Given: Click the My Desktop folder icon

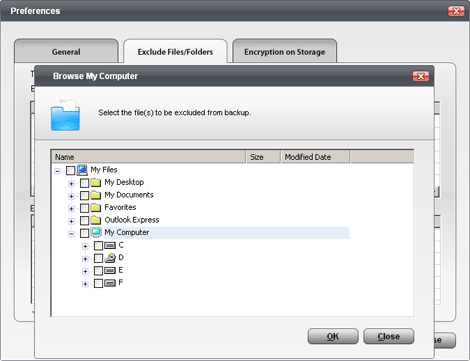Looking at the screenshot, I should coord(96,182).
